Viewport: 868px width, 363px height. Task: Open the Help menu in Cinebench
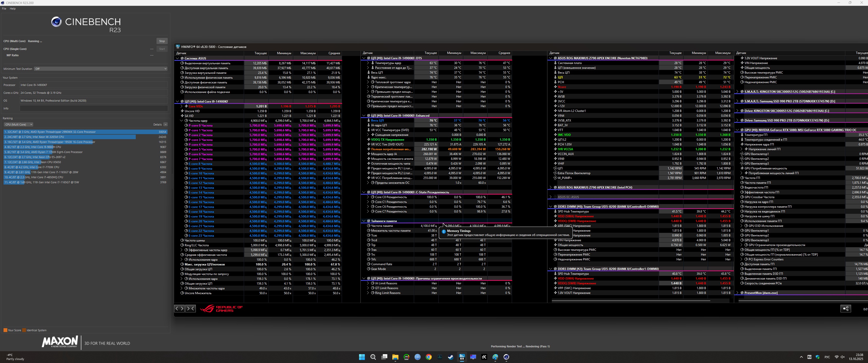point(12,9)
